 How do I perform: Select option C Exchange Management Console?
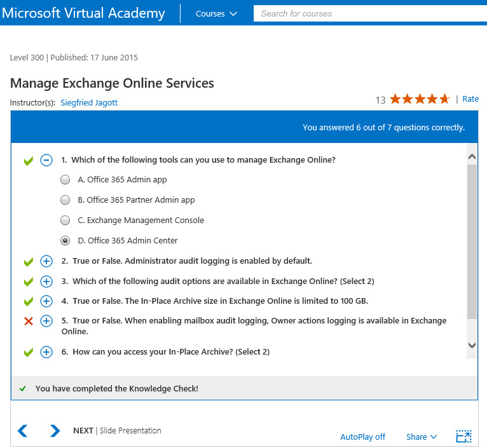[65, 221]
